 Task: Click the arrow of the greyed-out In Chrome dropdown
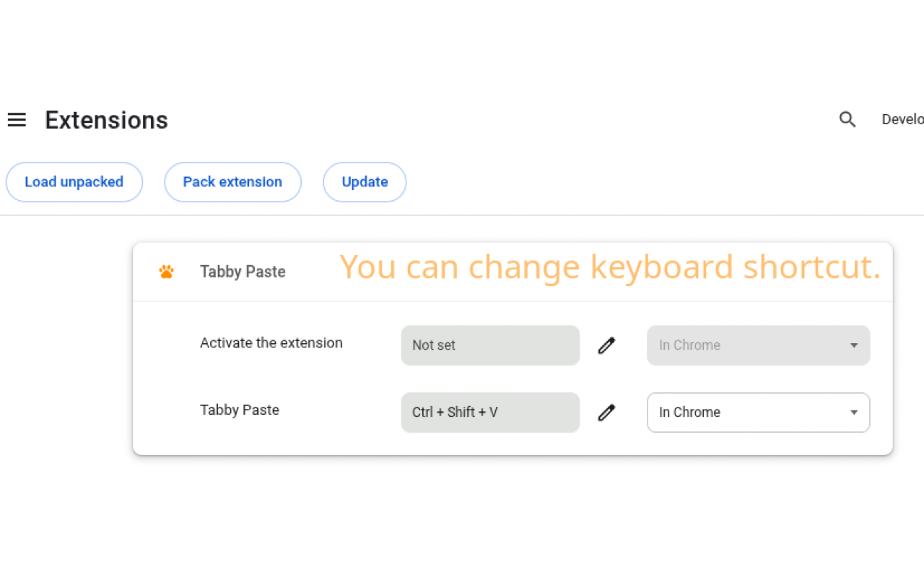click(854, 345)
